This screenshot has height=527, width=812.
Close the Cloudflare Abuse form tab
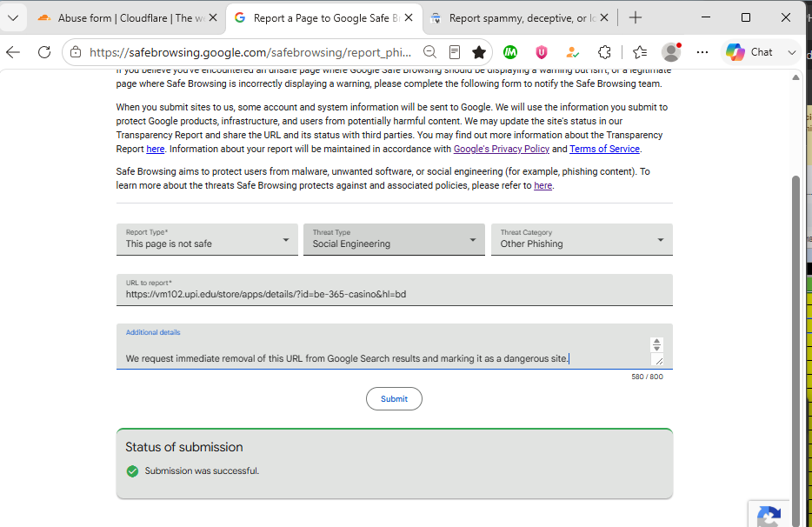click(x=213, y=18)
